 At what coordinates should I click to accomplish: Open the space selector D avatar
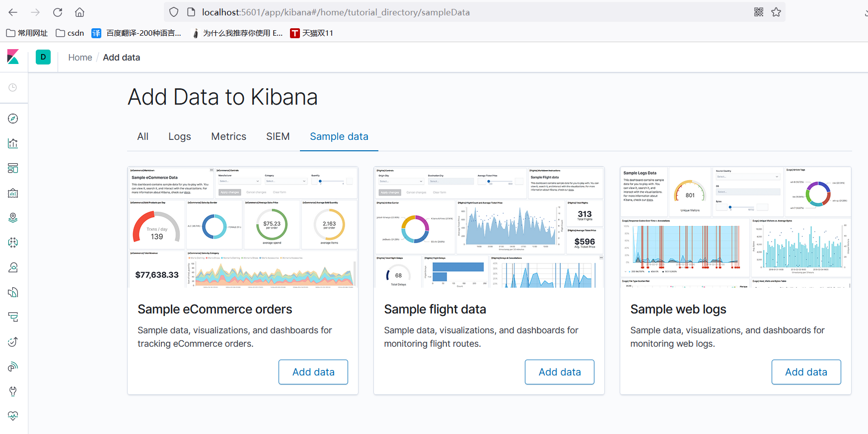pyautogui.click(x=43, y=57)
